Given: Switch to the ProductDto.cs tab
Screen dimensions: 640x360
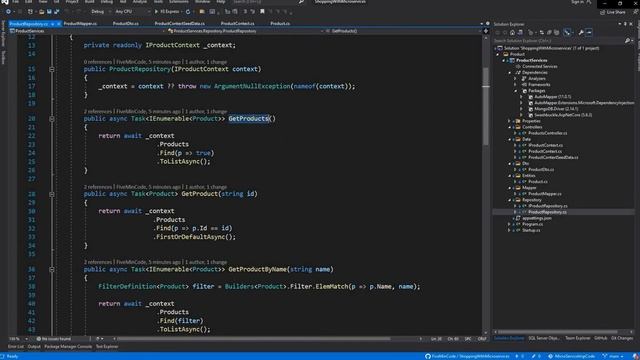Looking at the screenshot, I should click(x=125, y=24).
